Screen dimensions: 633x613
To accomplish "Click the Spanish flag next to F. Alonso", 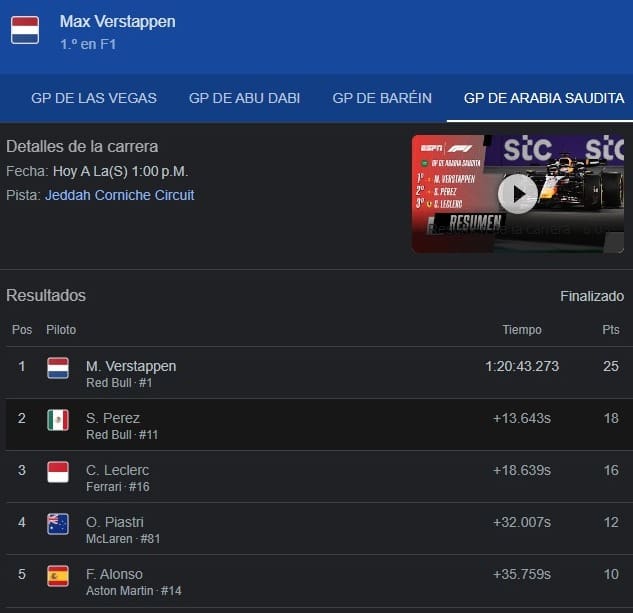I will [58, 576].
